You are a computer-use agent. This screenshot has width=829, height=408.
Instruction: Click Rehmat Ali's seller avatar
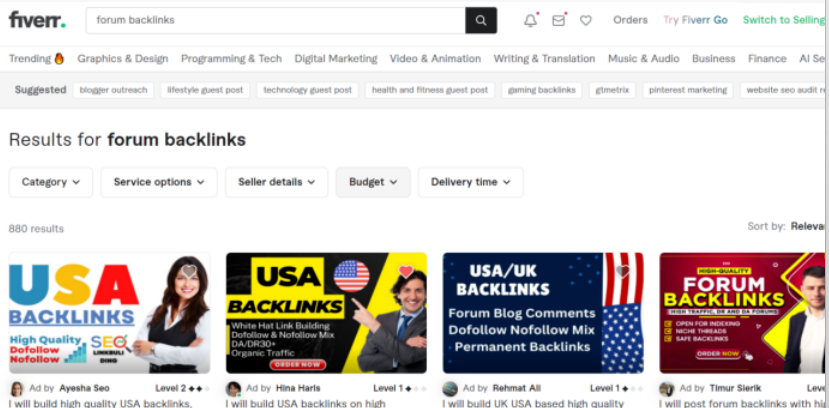(450, 388)
